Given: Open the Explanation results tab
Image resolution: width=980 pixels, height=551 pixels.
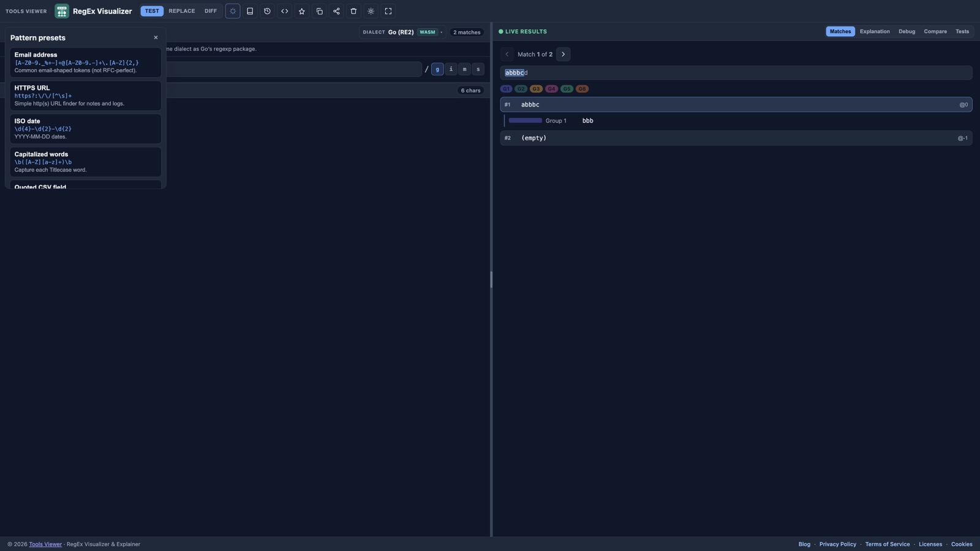Looking at the screenshot, I should coord(875,31).
